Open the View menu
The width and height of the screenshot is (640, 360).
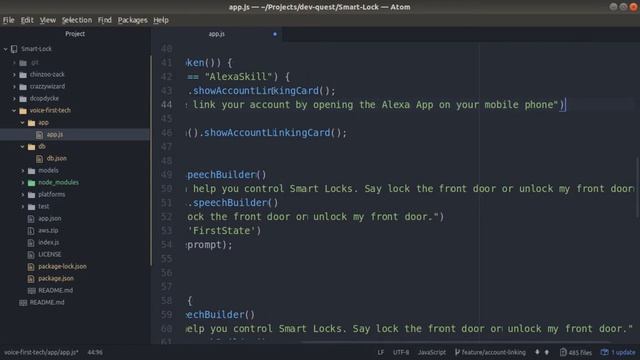tap(48, 20)
